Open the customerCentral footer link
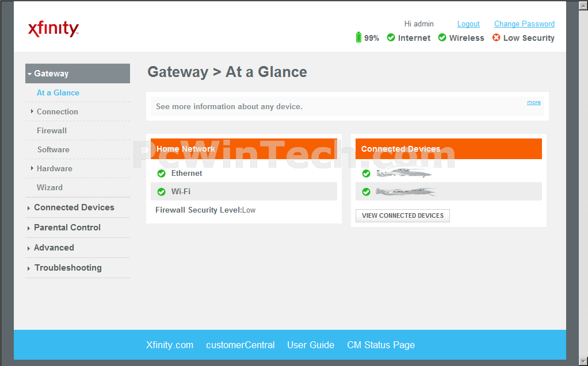 (240, 345)
